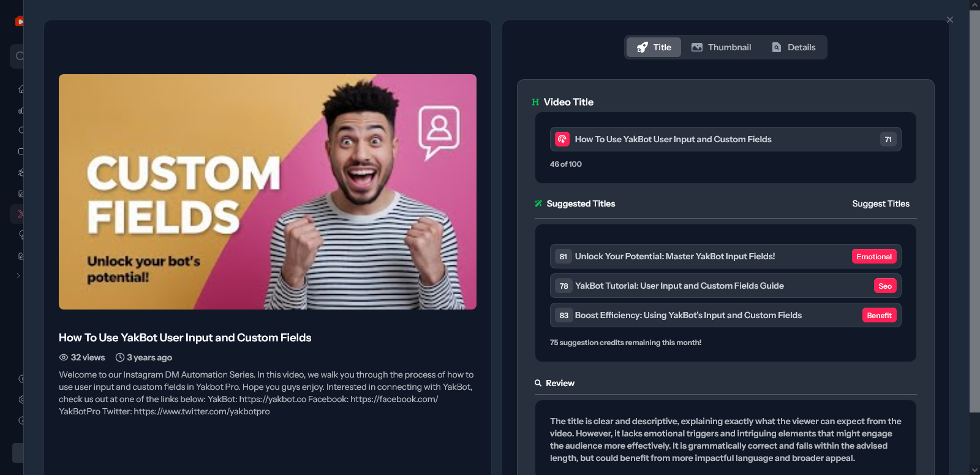
Task: Click the Seo tag badge
Action: [x=885, y=286]
